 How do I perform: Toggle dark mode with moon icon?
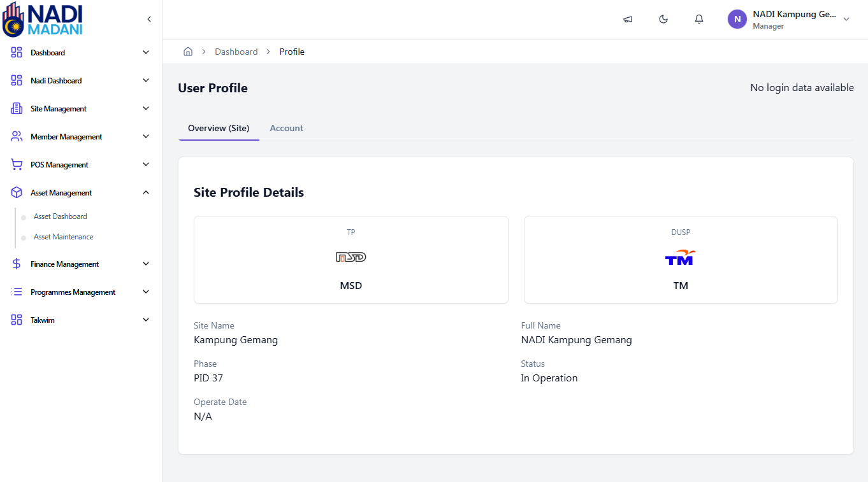coord(663,19)
